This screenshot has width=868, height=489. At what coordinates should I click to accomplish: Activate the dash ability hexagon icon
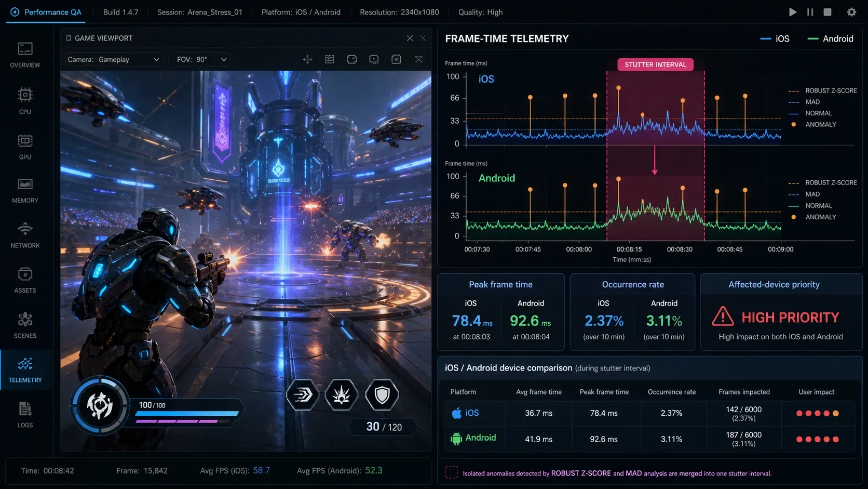[x=303, y=395]
